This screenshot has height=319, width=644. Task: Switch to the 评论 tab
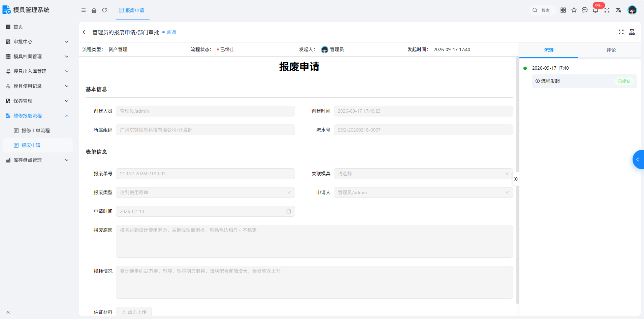click(x=611, y=50)
